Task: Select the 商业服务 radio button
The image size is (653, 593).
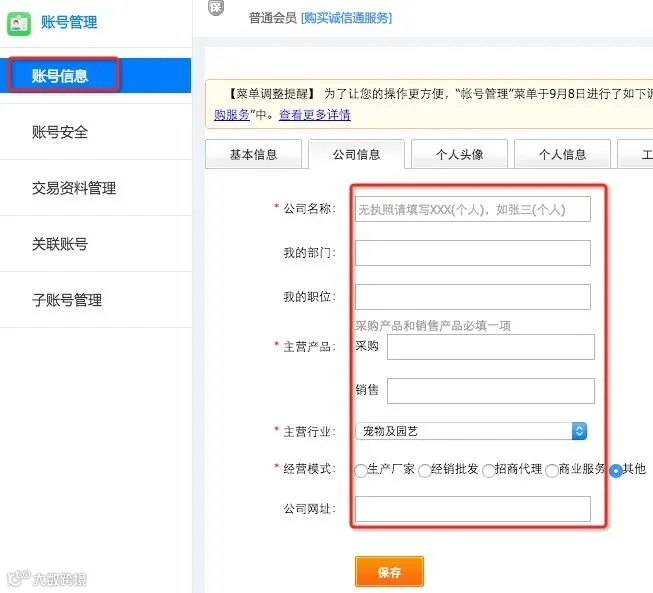Action: pos(552,471)
